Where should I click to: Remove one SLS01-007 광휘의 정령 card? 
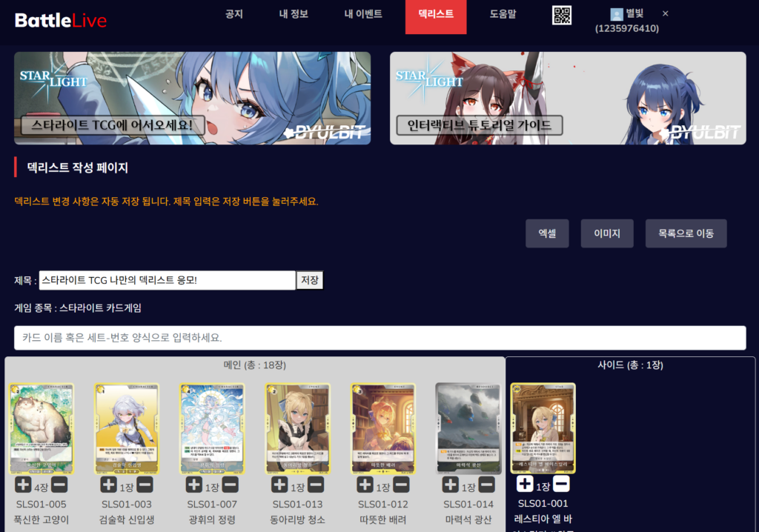[231, 485]
